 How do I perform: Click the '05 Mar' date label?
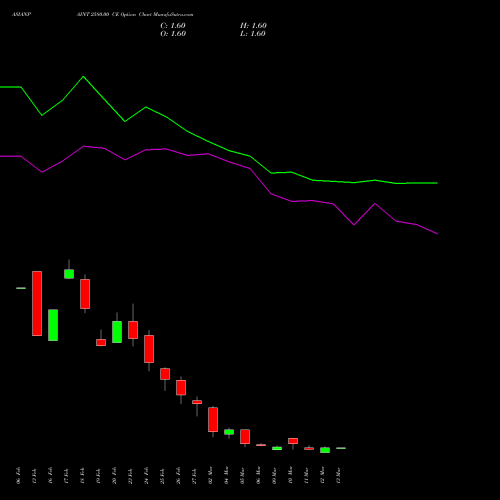[x=242, y=476]
